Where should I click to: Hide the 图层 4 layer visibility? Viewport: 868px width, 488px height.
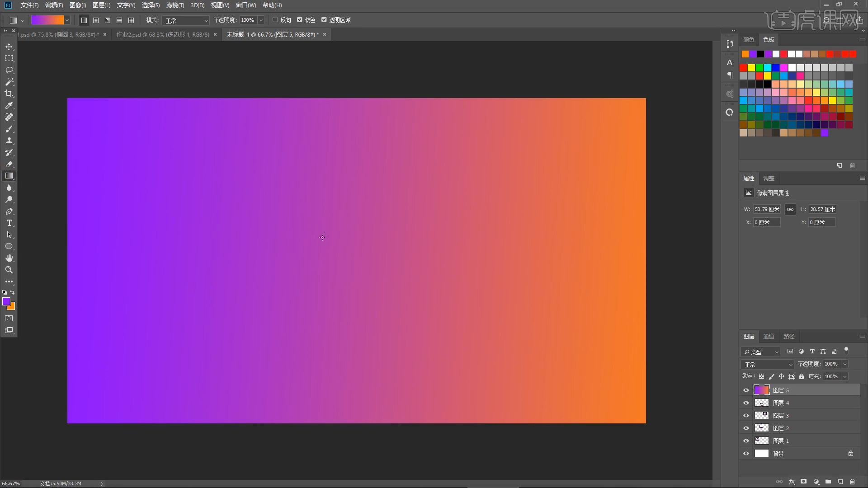(746, 403)
